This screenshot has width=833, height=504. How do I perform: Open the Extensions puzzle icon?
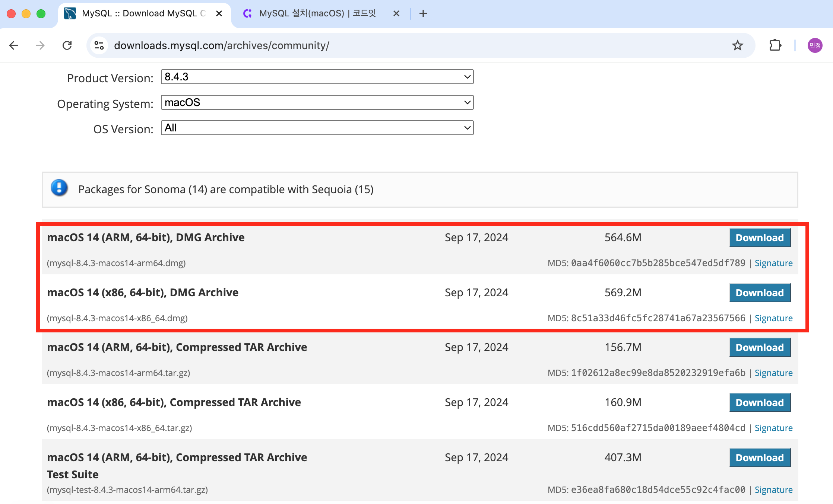775,45
